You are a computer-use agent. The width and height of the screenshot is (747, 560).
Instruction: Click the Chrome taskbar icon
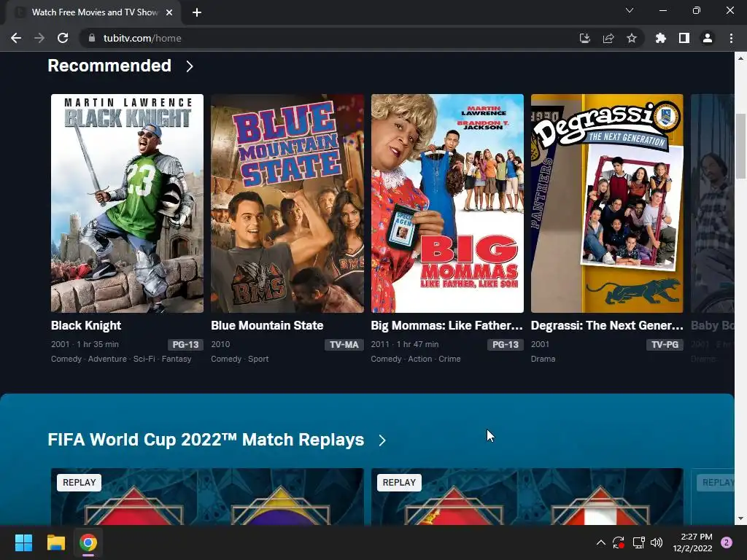(x=88, y=542)
